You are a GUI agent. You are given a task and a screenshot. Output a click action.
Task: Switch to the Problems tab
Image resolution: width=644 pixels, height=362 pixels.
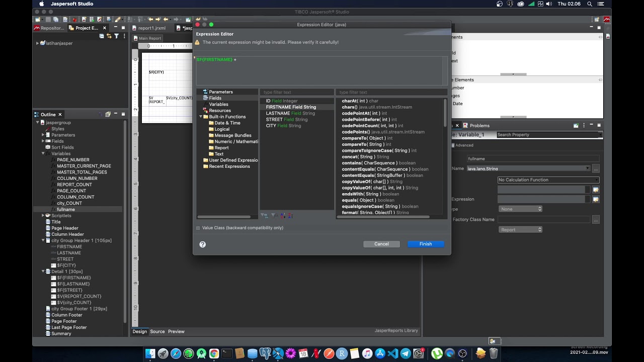tap(476, 126)
